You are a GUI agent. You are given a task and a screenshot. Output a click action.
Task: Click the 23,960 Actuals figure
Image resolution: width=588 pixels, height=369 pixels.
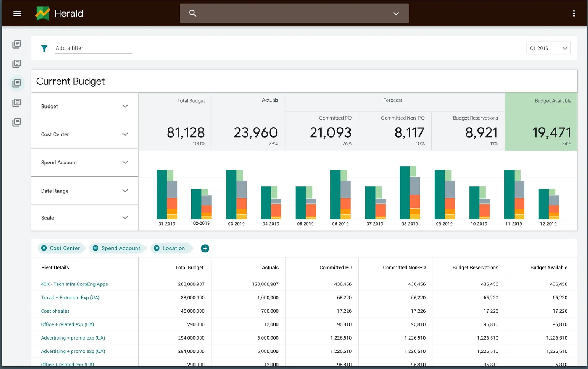[256, 132]
